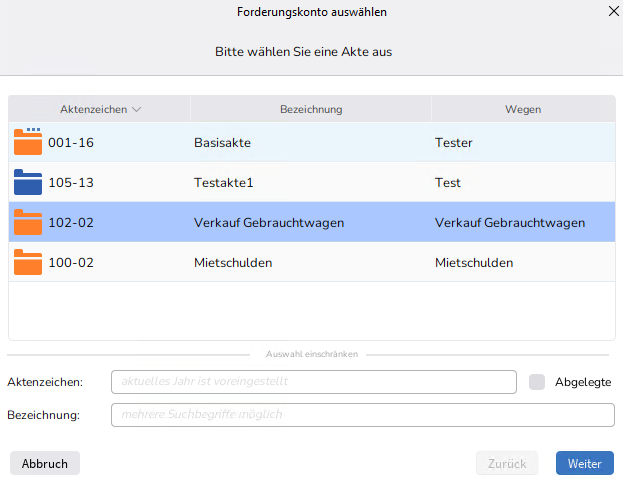Close the Forderungskonto auswählen dialog
Viewport: 623px width, 481px height.
point(612,12)
